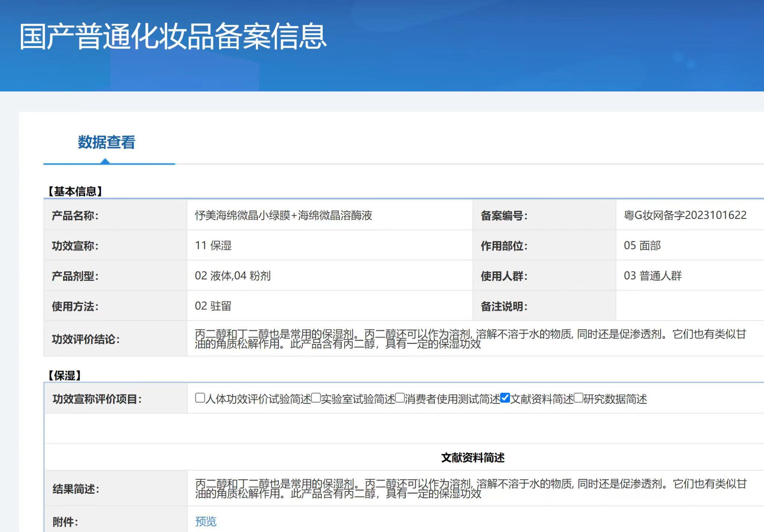Click the 使用方法 value 02 驻留
Screen dimensions: 764x532
213,306
